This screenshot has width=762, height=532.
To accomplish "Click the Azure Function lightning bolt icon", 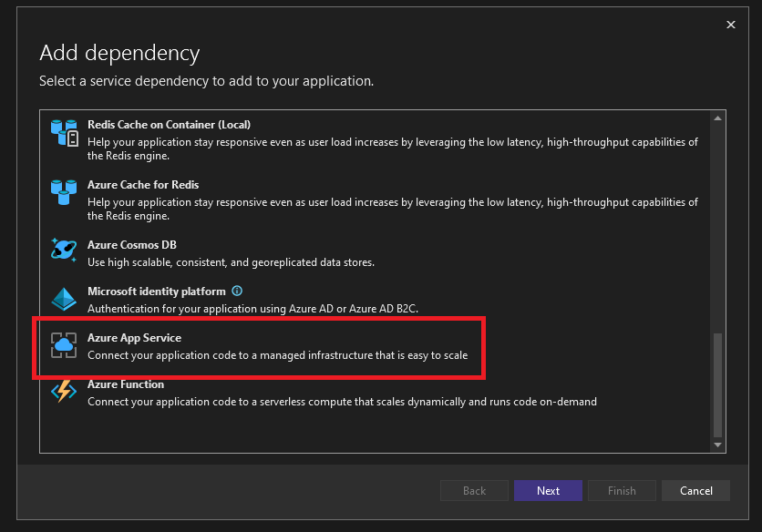I will coord(64,392).
